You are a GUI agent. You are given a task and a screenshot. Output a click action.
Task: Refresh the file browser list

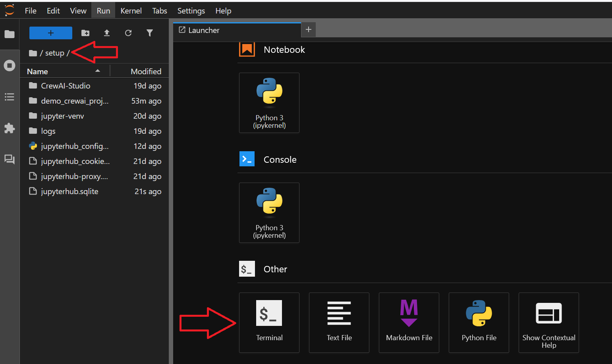pos(128,33)
